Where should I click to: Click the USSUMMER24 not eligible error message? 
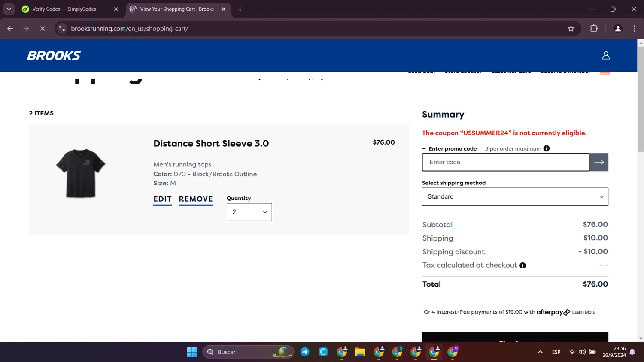(504, 133)
